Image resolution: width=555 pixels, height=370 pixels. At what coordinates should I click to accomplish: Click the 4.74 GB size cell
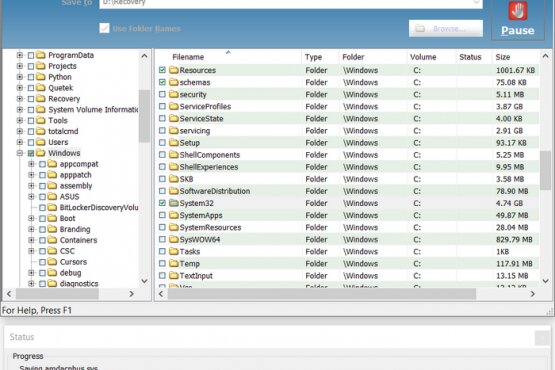coord(509,203)
